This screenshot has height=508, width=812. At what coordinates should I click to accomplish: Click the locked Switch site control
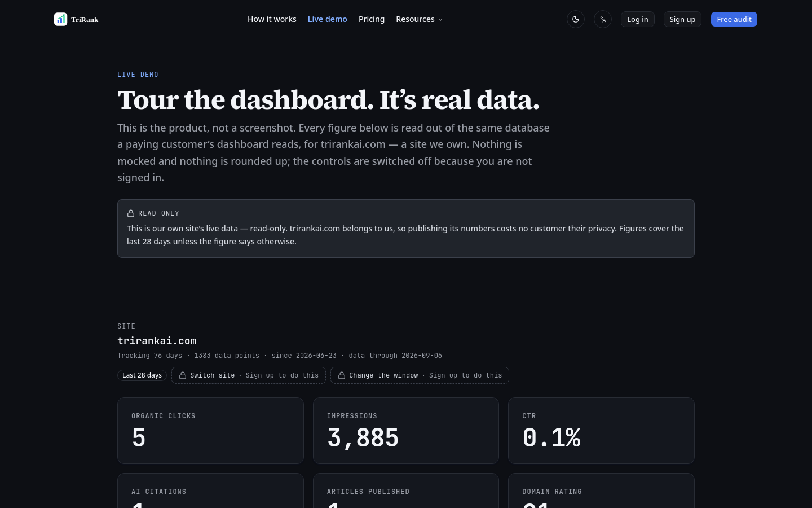click(x=249, y=375)
